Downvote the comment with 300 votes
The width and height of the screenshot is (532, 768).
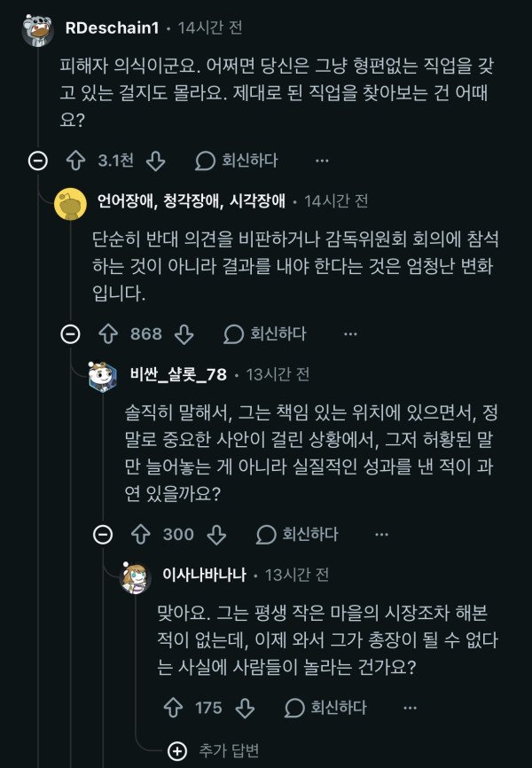[x=215, y=534]
